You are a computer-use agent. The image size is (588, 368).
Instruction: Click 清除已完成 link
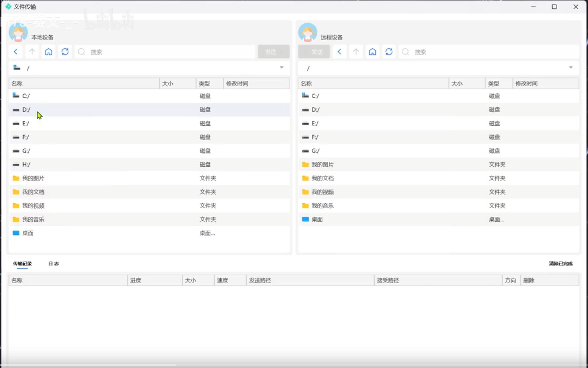561,263
